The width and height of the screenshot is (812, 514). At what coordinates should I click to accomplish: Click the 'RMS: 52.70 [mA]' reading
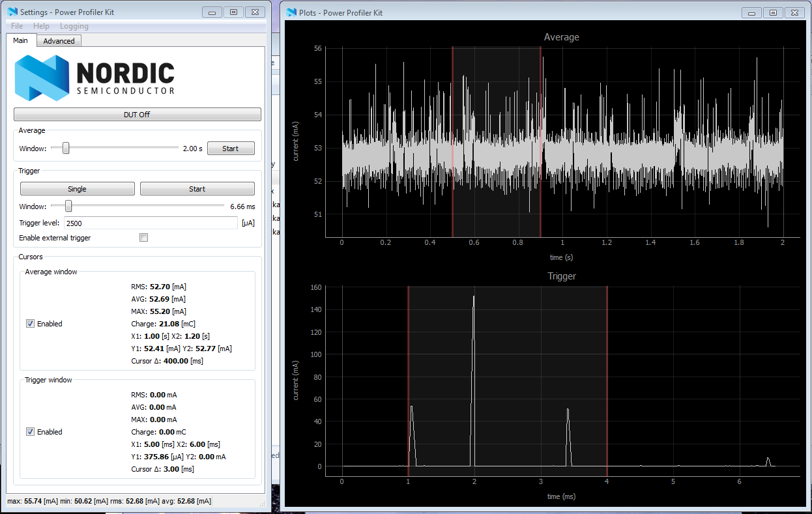pyautogui.click(x=158, y=287)
